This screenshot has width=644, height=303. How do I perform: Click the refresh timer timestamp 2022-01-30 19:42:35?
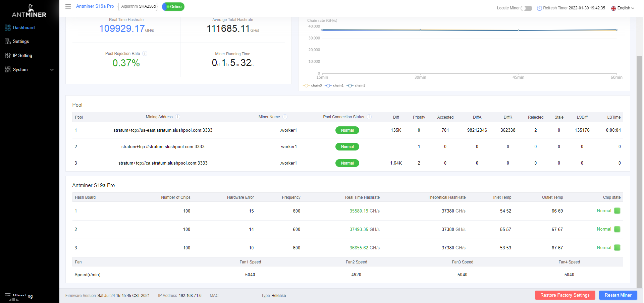point(587,8)
